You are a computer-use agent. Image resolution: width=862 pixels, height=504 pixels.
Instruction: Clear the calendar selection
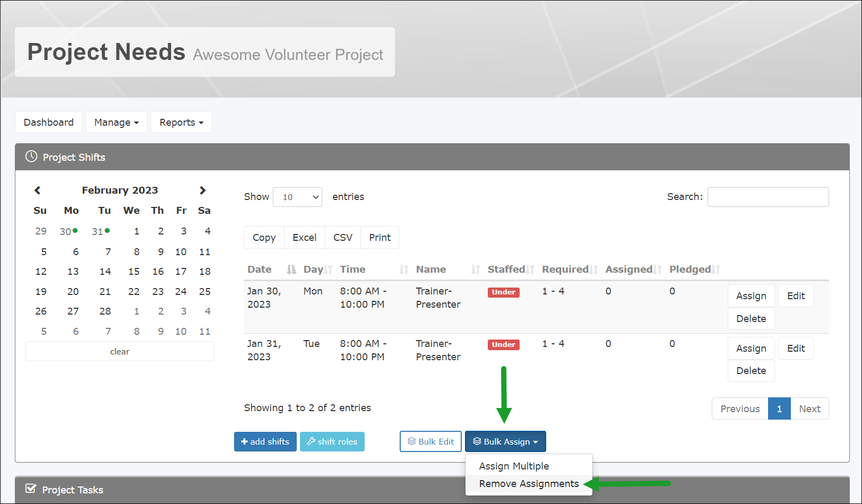[119, 351]
